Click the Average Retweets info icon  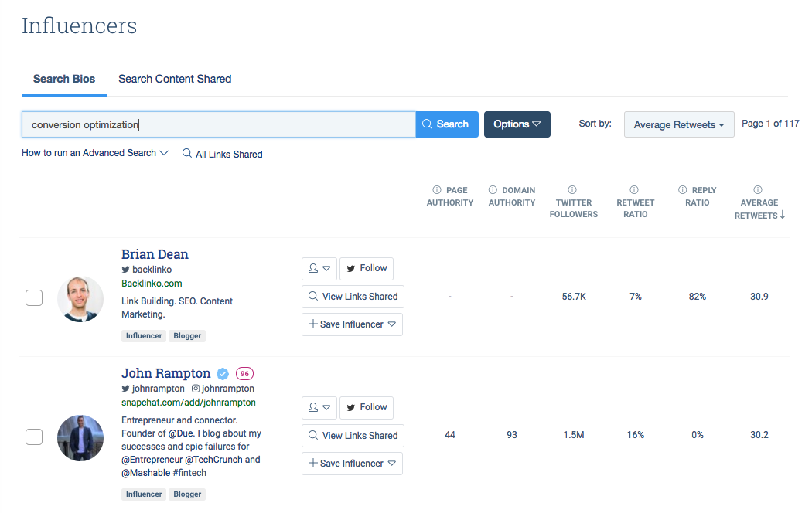[758, 189]
